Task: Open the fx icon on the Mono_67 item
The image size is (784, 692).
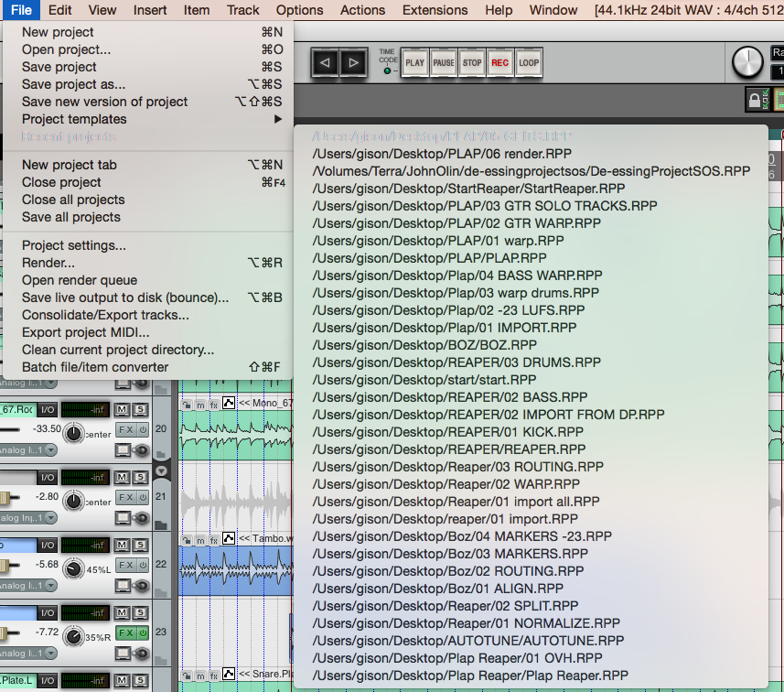Action: [213, 405]
